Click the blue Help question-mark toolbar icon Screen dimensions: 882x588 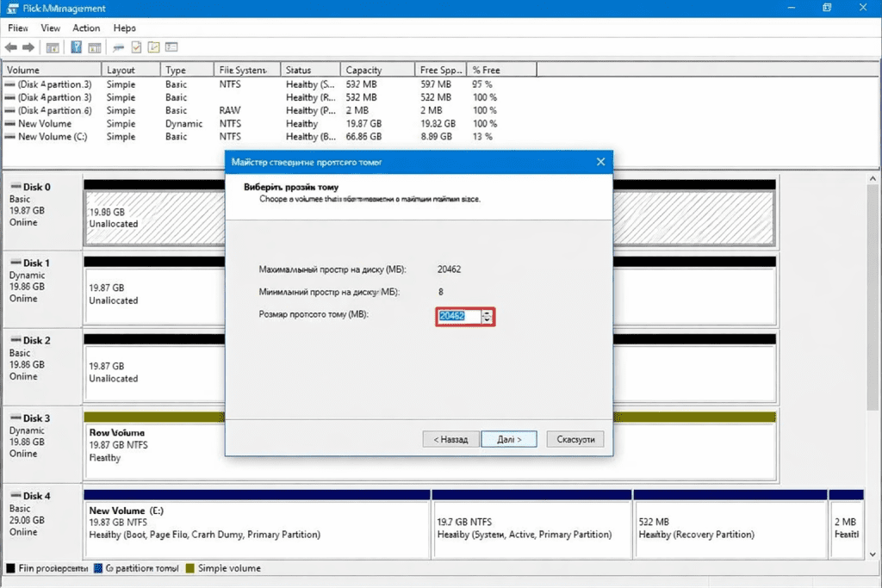pyautogui.click(x=77, y=47)
